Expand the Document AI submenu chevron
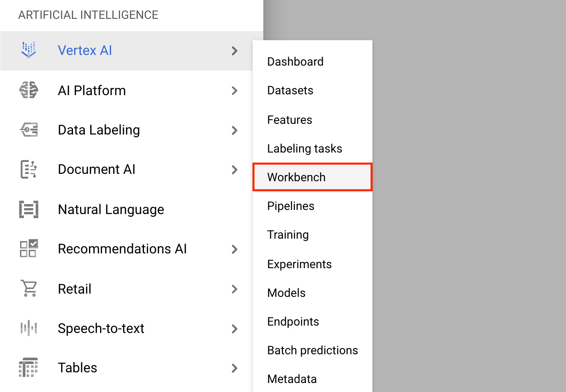Screen dimensions: 566x392 click(235, 170)
